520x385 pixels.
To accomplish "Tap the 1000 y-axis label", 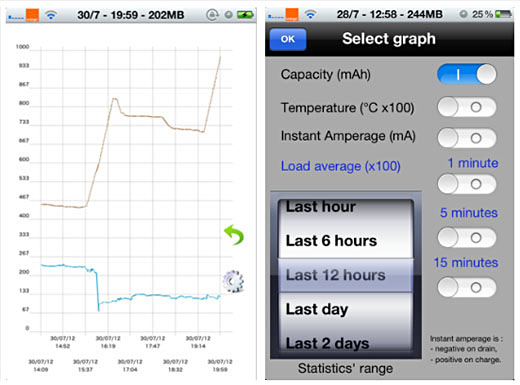I will pos(22,47).
